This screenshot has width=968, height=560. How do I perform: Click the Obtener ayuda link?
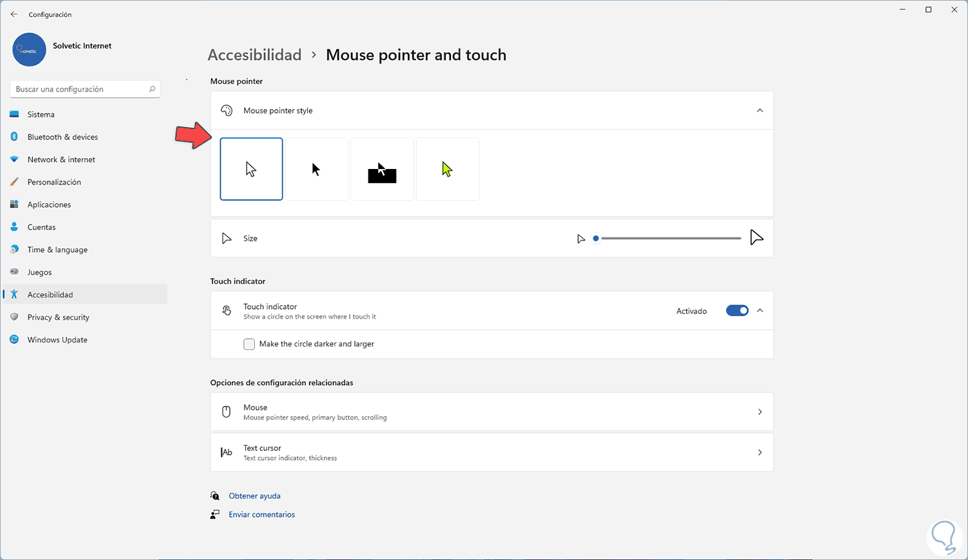pyautogui.click(x=254, y=496)
